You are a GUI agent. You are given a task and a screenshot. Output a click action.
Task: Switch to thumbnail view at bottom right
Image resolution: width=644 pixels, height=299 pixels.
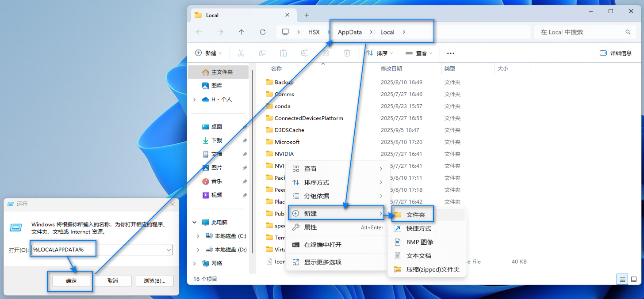coord(633,279)
